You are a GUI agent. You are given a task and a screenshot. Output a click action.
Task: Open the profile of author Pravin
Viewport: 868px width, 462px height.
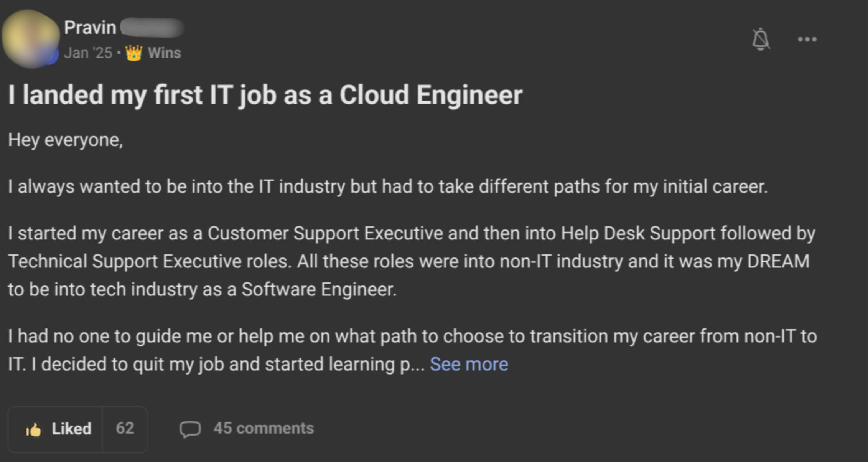(x=90, y=28)
